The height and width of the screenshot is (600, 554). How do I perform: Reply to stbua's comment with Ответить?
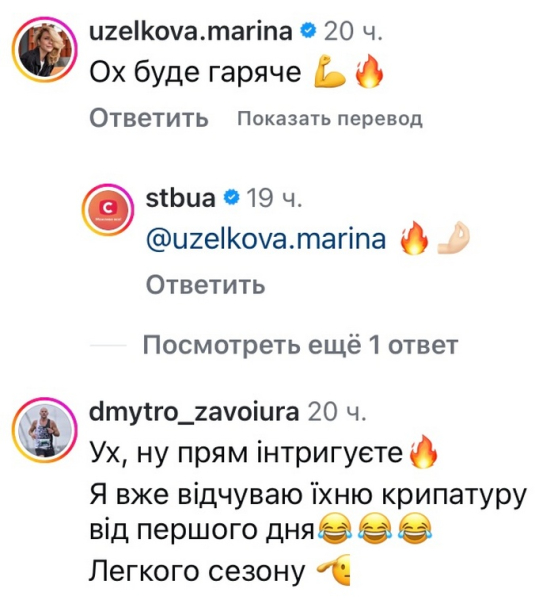[205, 285]
